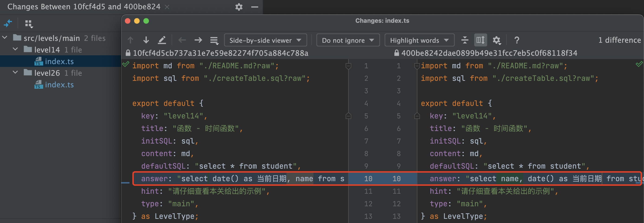Toggle synchronize scrolling button
The width and height of the screenshot is (644, 223).
480,40
